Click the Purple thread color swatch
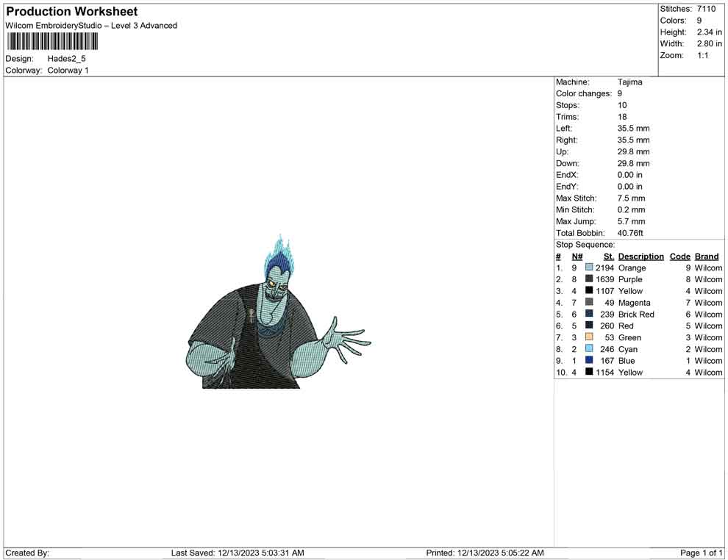 click(589, 279)
